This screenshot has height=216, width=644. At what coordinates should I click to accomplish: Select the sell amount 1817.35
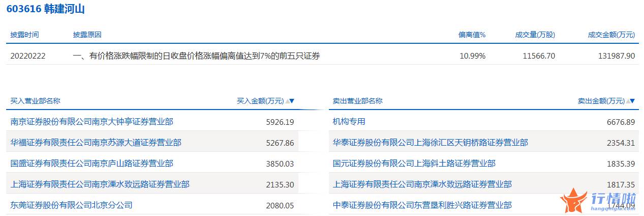tap(621, 185)
